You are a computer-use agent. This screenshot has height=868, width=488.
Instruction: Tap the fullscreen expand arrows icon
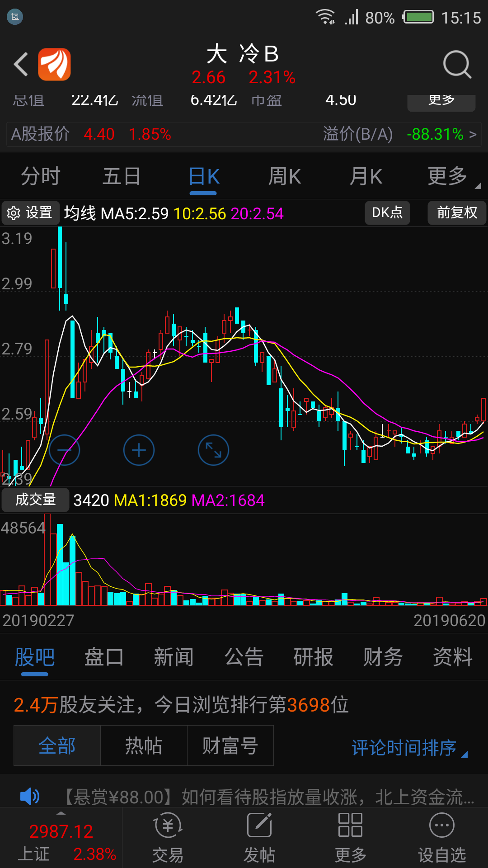point(213,450)
